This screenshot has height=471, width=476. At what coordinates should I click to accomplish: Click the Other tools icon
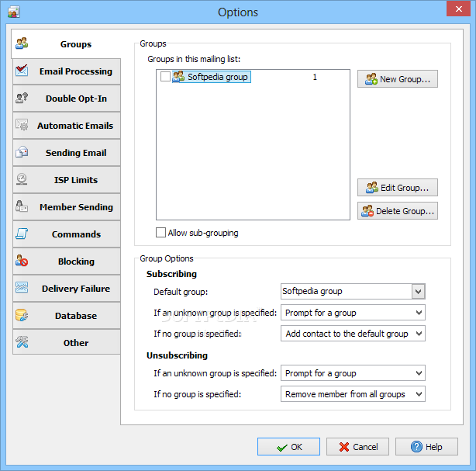(22, 342)
